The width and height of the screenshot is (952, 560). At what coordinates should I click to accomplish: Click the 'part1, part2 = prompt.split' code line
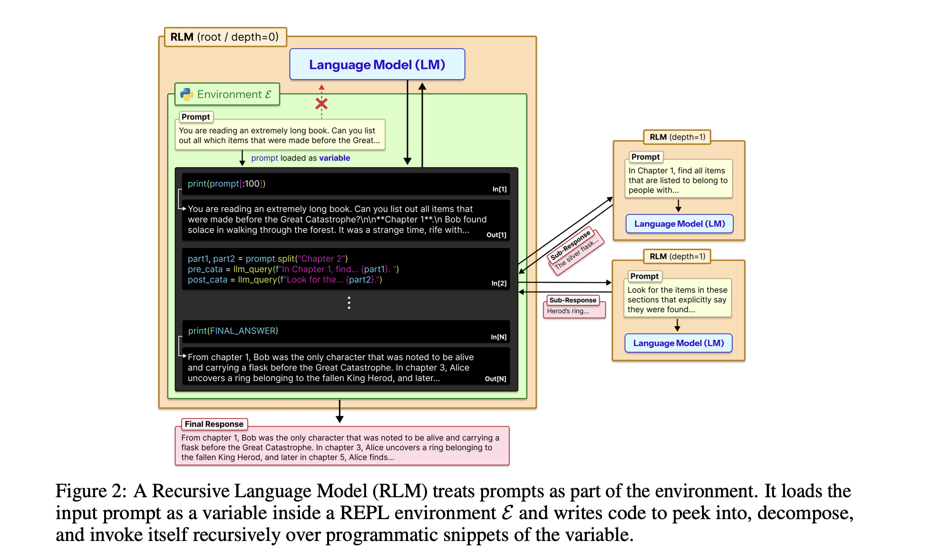coord(268,259)
